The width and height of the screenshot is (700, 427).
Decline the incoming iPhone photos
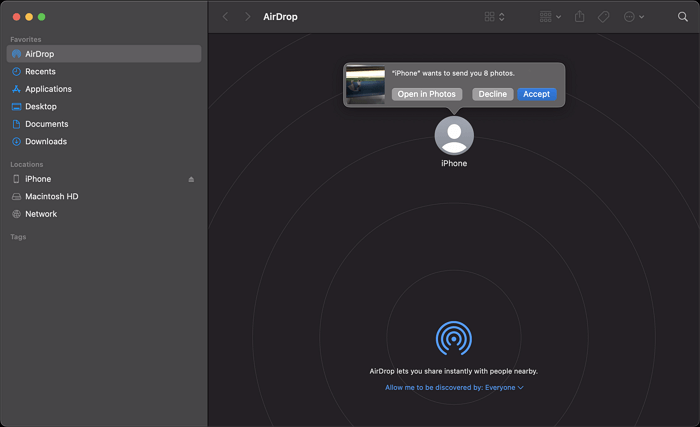click(492, 94)
